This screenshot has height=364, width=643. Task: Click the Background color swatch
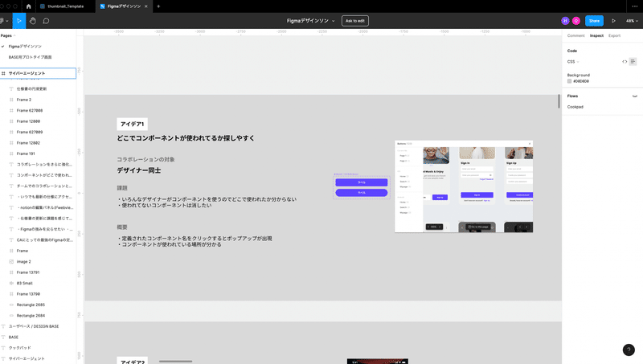pyautogui.click(x=569, y=81)
